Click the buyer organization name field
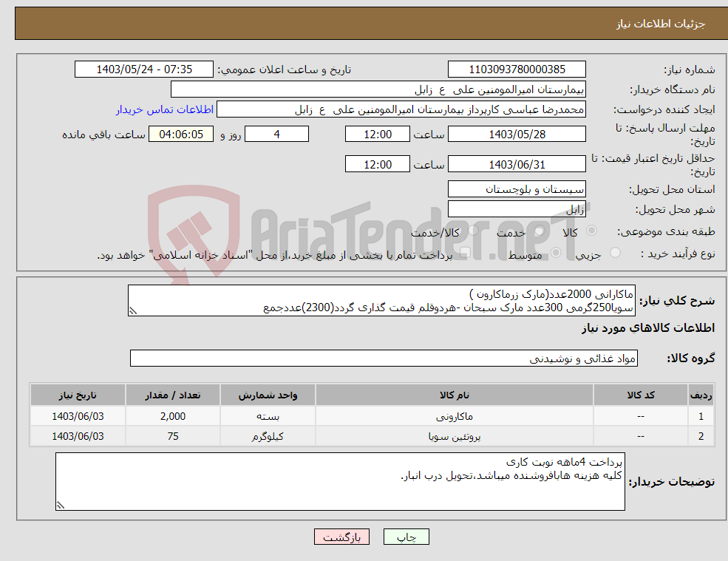Image resolution: width=728 pixels, height=561 pixels. click(x=378, y=89)
